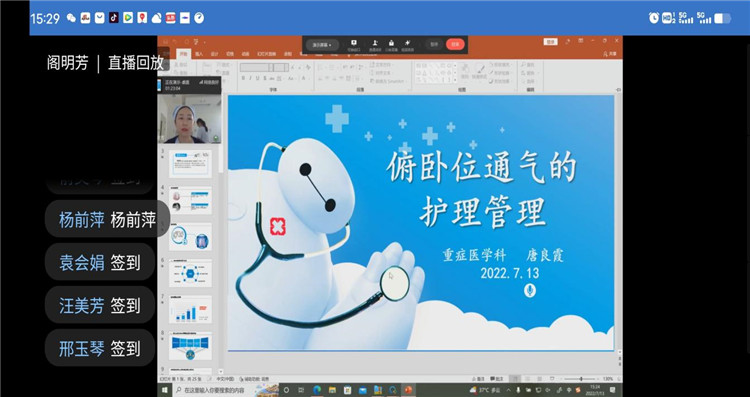The width and height of the screenshot is (750, 397).
Task: Expand the 演示屏幕 dropdown in meeting bar
Action: point(323,45)
